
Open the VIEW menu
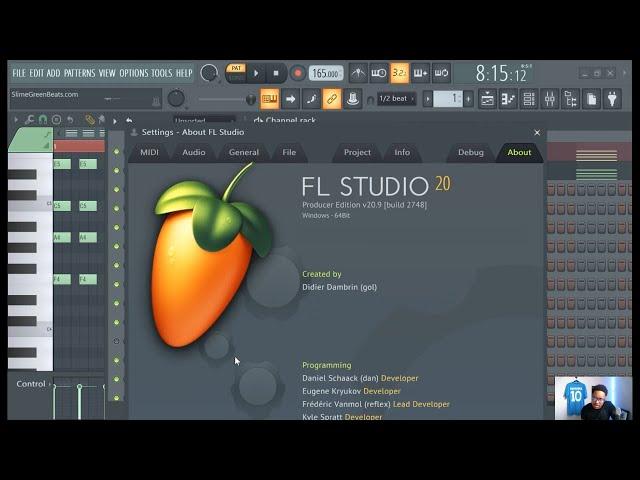point(107,73)
